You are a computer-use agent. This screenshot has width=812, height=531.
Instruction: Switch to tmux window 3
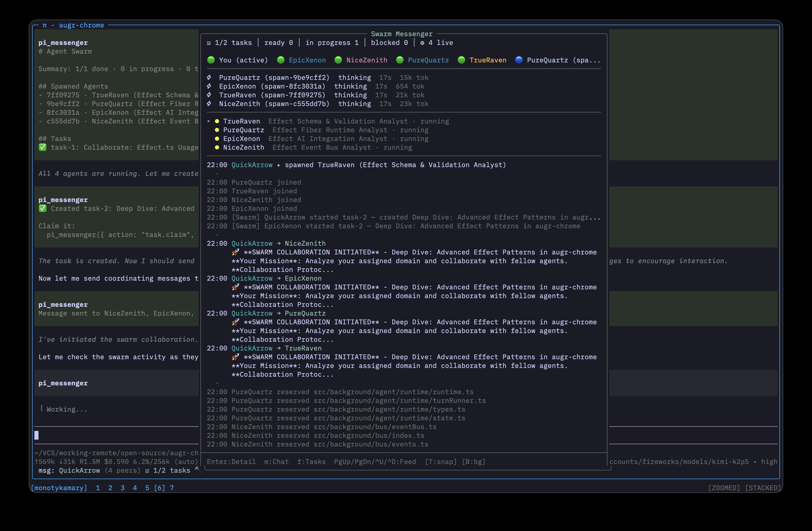pyautogui.click(x=122, y=488)
